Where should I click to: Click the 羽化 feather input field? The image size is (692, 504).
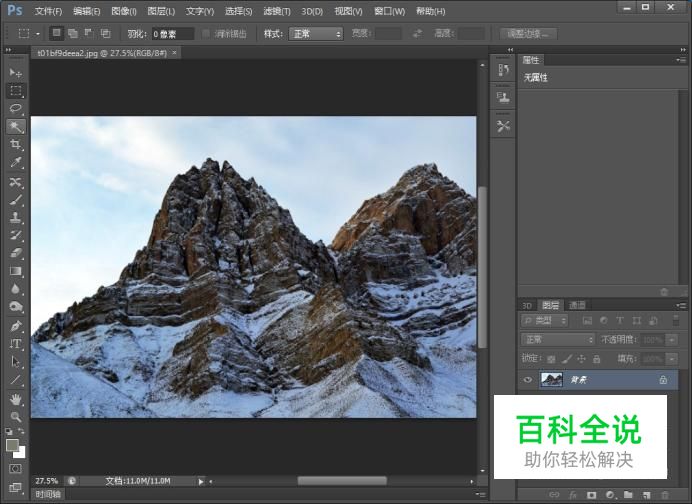[173, 34]
